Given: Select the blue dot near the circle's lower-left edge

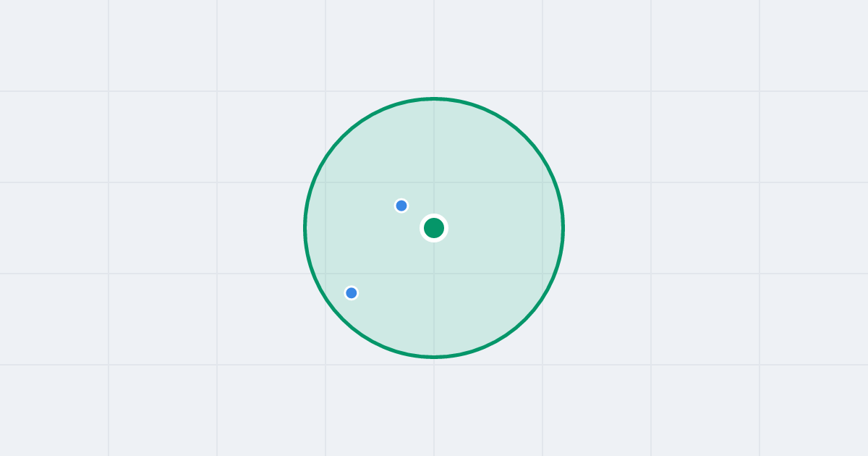Looking at the screenshot, I should tap(352, 293).
